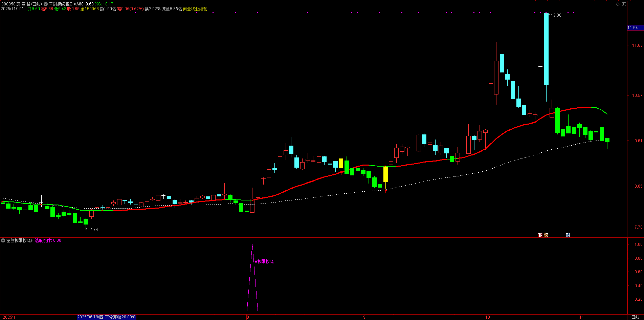Click the red arrow under yellow candle
Viewport: 644px width, 320px height.
click(385, 191)
